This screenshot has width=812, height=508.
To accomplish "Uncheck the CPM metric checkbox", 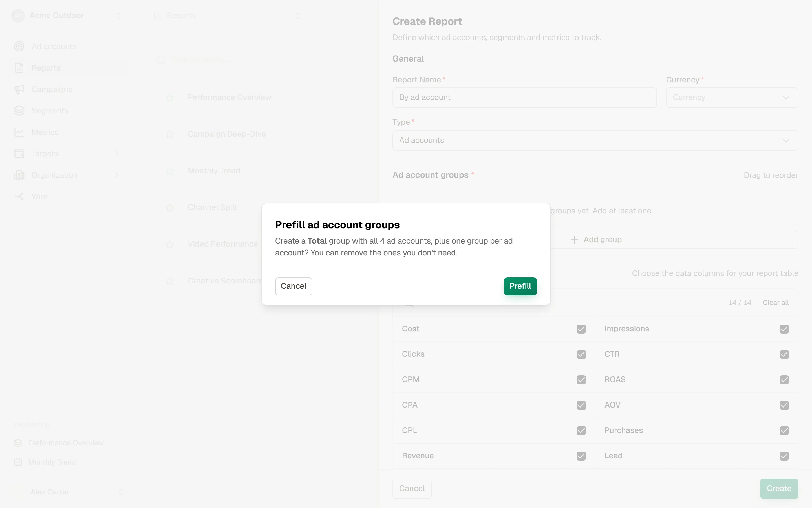I will point(581,380).
